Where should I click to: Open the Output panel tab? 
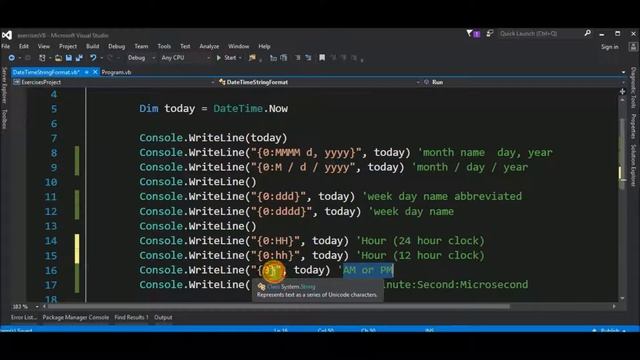coord(163,317)
